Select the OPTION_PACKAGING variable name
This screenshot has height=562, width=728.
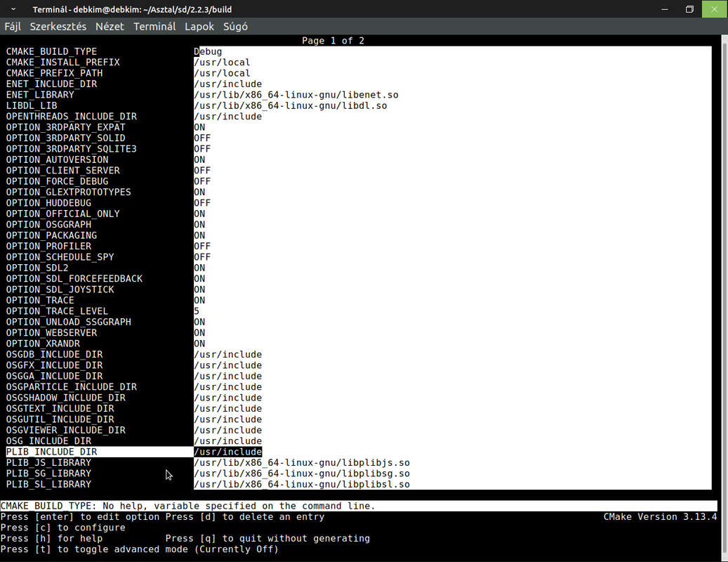point(51,235)
